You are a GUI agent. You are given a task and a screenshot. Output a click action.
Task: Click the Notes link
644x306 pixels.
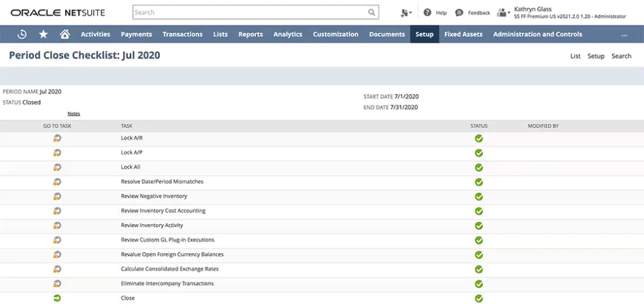pos(74,114)
